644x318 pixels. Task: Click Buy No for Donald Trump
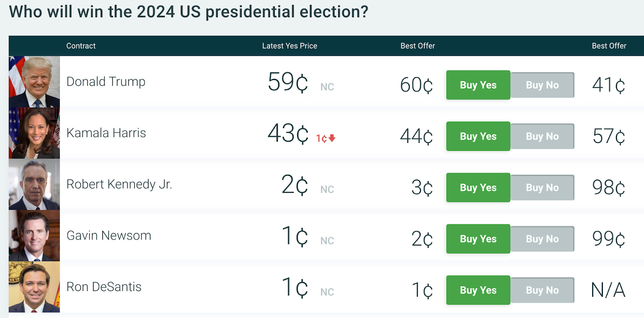tap(542, 85)
